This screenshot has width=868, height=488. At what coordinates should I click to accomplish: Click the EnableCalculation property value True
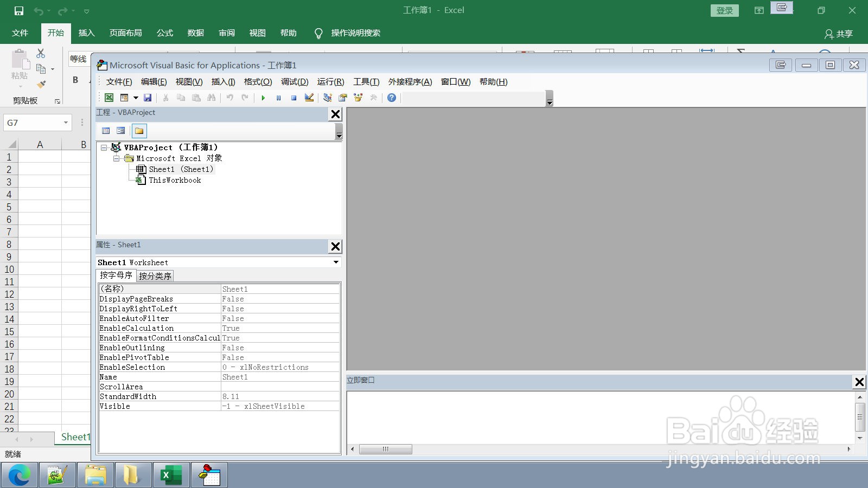pyautogui.click(x=280, y=328)
